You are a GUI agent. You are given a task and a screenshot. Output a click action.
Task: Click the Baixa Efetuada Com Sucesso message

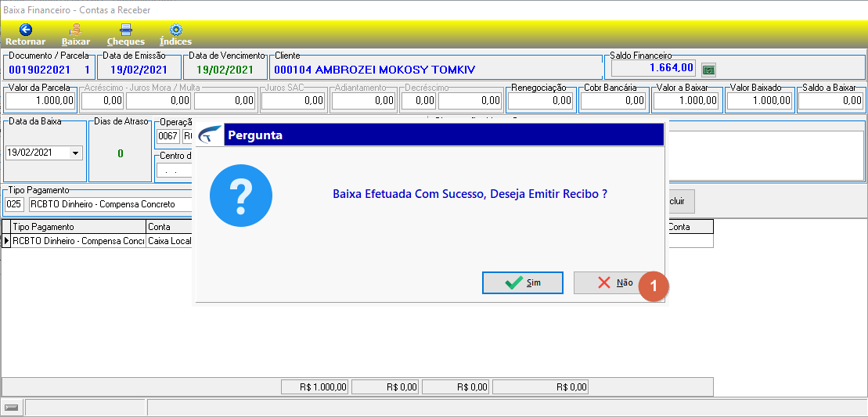[x=470, y=195]
